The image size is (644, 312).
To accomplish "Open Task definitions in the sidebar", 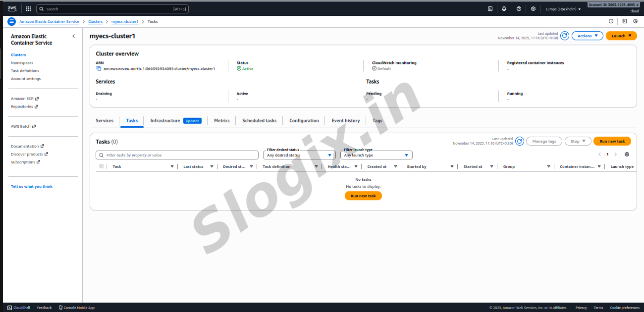I will coord(25,71).
